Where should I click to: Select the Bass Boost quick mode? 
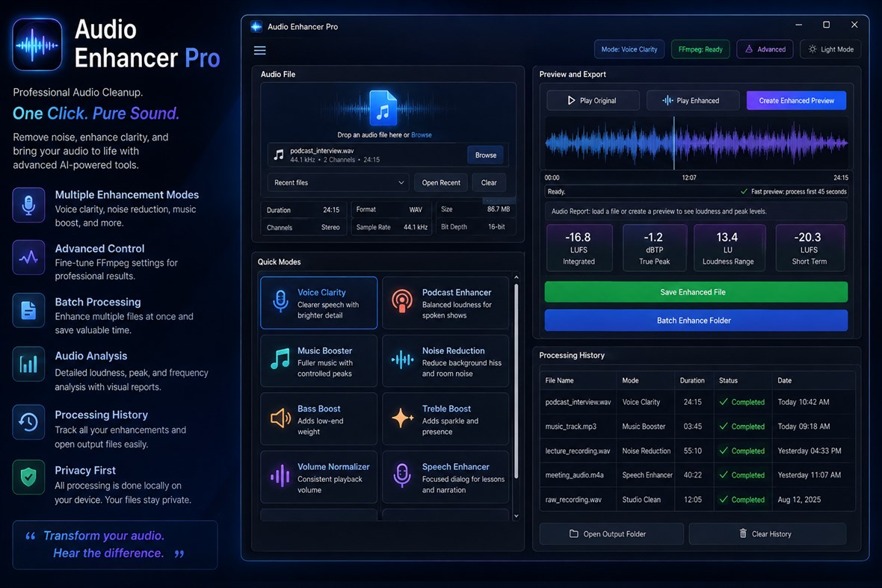pos(319,419)
